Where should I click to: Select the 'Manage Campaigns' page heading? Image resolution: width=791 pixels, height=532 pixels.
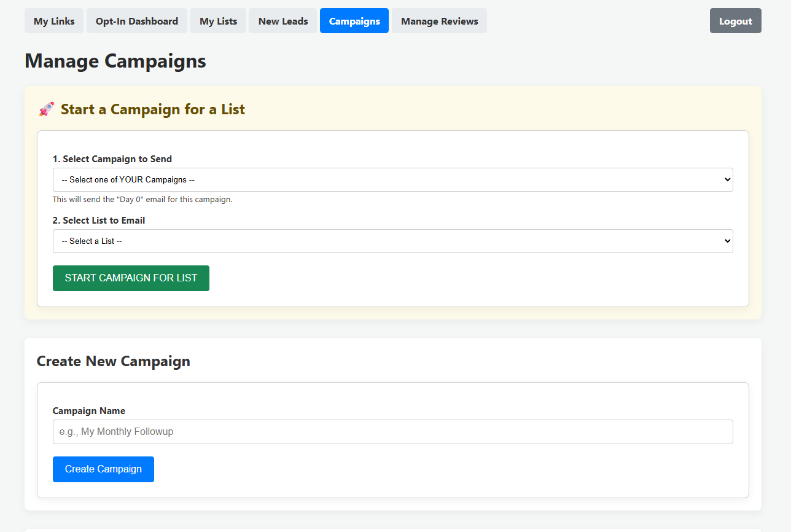coord(115,61)
